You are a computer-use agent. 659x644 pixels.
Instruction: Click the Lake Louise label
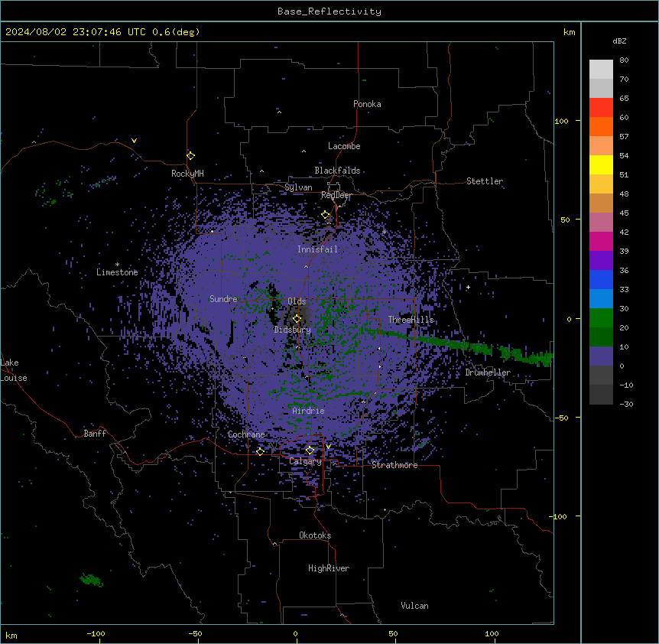point(12,370)
